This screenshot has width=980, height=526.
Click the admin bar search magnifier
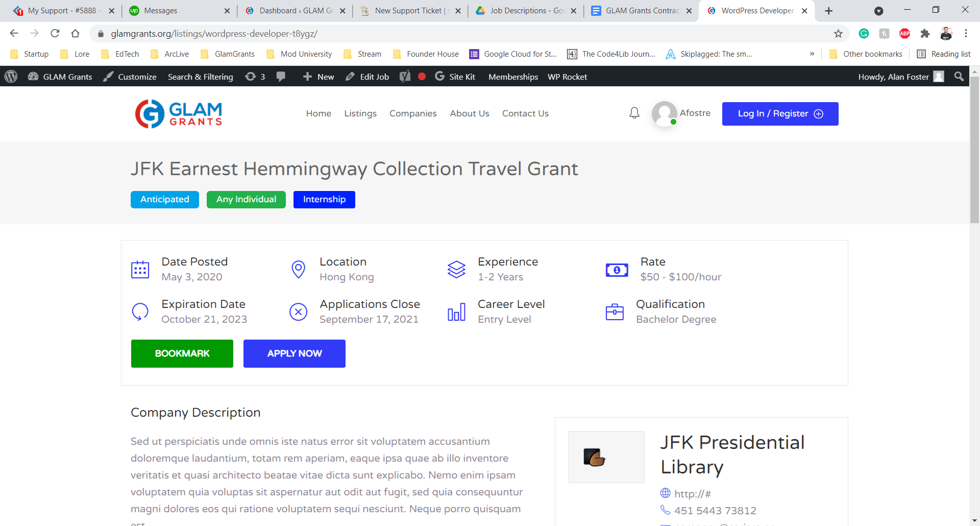pos(959,77)
